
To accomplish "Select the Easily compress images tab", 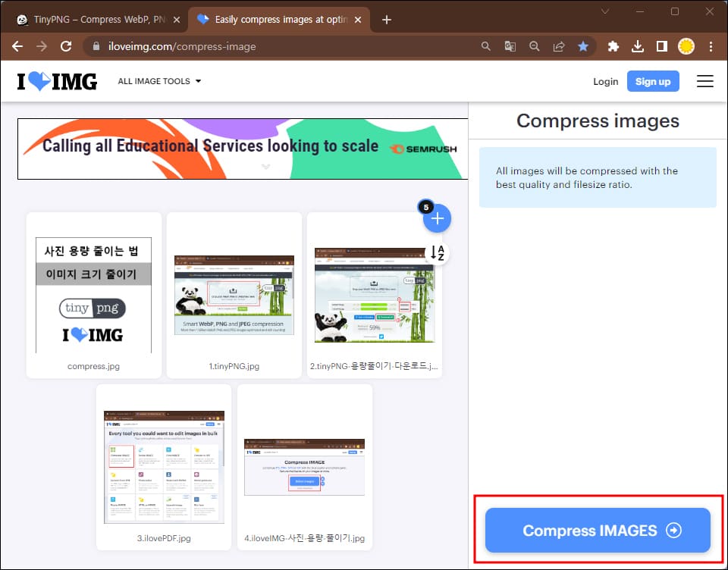I will click(278, 20).
